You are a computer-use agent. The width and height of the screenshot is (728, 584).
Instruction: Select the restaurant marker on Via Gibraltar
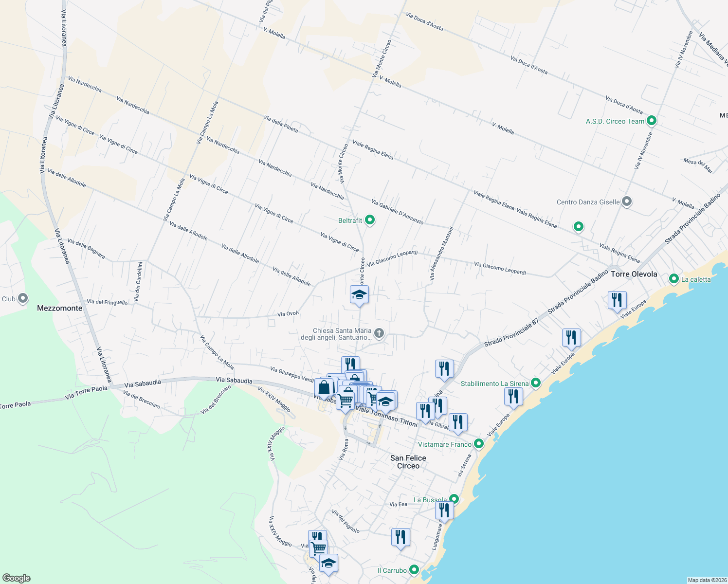(457, 422)
